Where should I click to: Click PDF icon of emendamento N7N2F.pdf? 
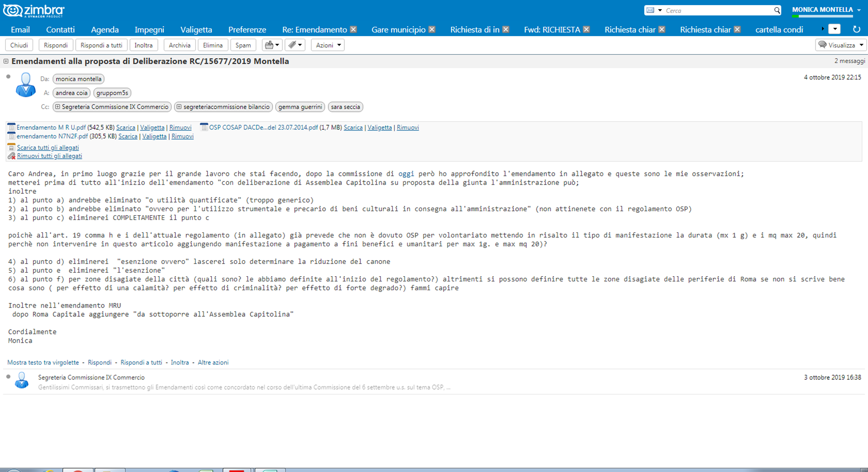click(11, 136)
